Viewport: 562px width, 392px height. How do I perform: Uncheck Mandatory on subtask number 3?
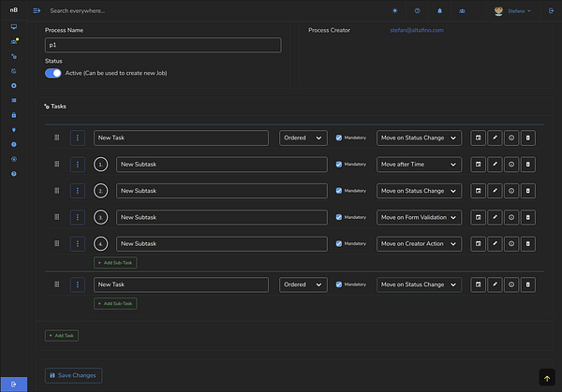coord(339,217)
